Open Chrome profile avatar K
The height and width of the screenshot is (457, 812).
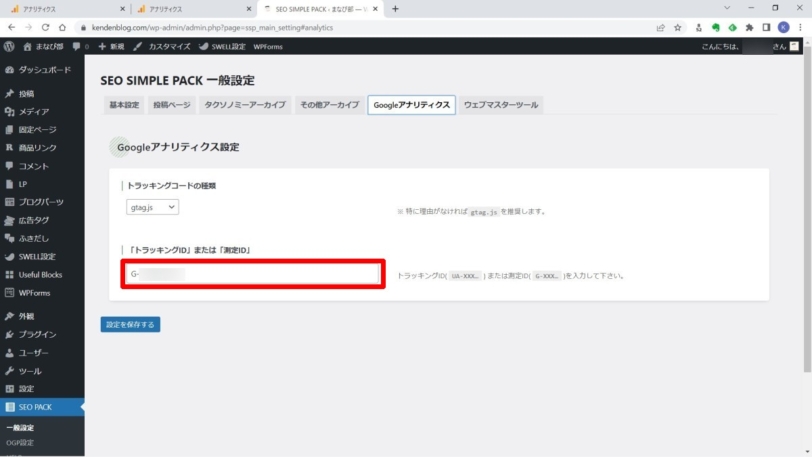pyautogui.click(x=784, y=27)
